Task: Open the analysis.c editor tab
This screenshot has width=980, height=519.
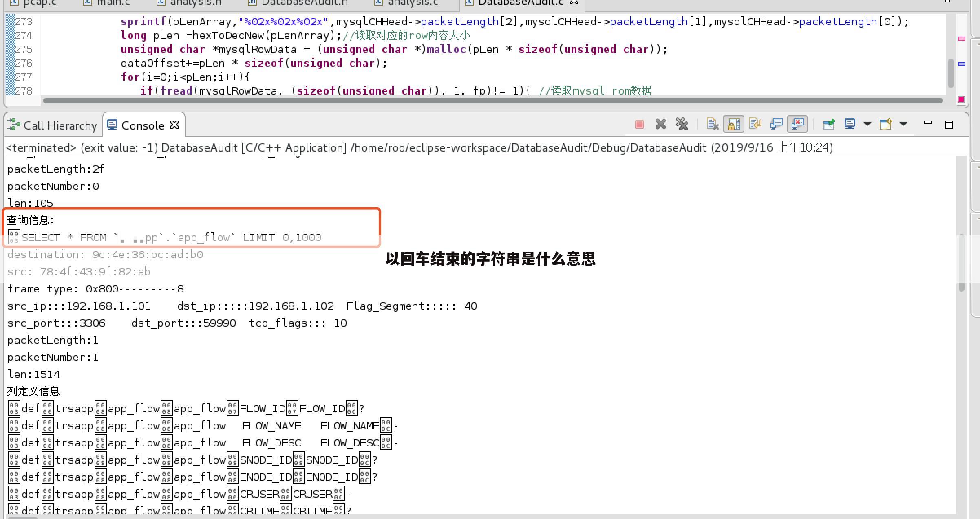Action: pyautogui.click(x=406, y=3)
